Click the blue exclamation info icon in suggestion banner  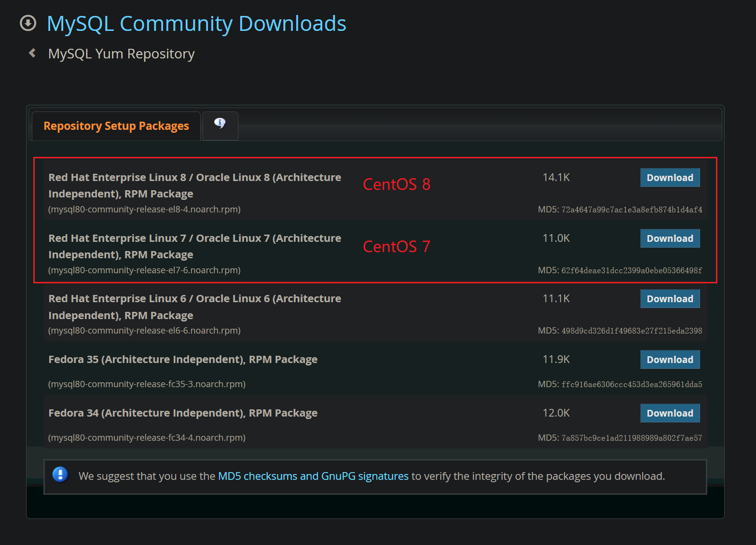click(60, 475)
